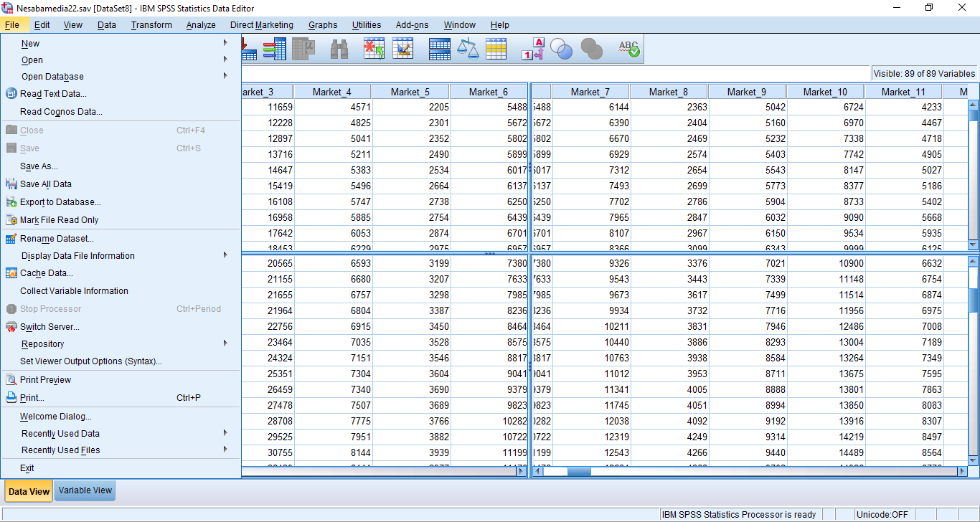
Task: Click the Find binoculars toolbar icon
Action: pyautogui.click(x=339, y=49)
